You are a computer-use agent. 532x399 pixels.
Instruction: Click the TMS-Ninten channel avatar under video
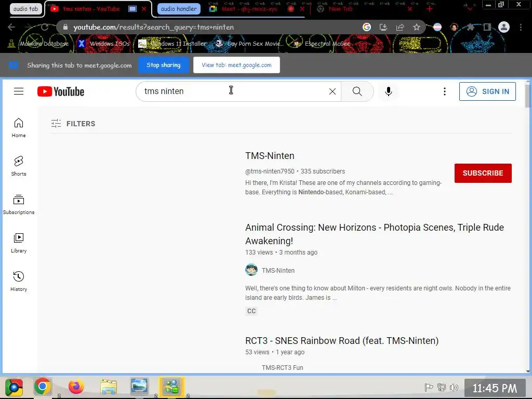point(251,270)
